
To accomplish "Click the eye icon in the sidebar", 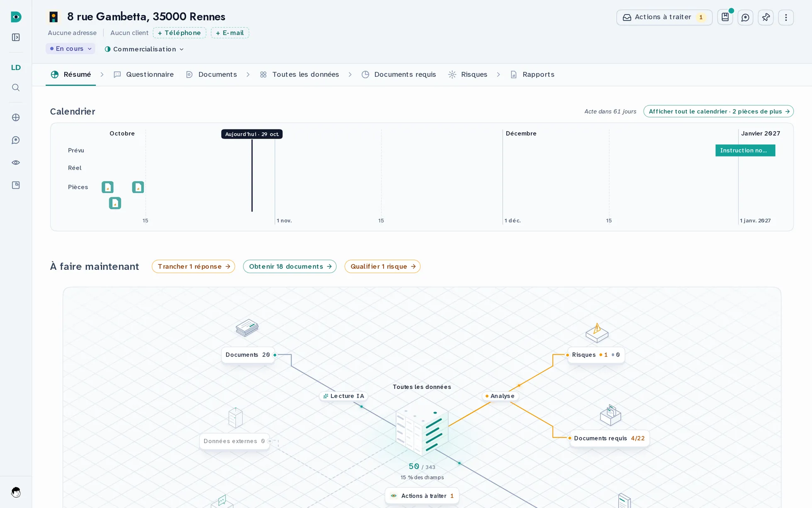I will (x=16, y=163).
